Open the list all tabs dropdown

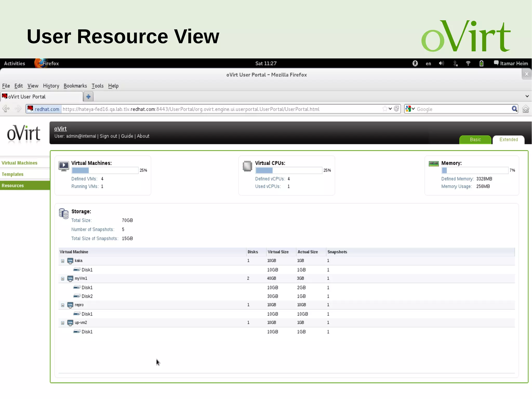tap(527, 96)
